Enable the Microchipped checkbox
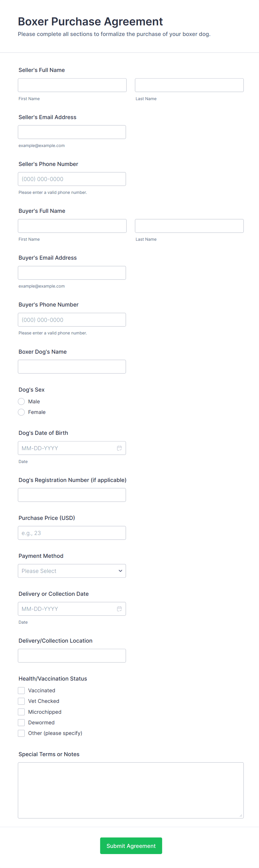The width and height of the screenshot is (259, 868). [x=21, y=712]
